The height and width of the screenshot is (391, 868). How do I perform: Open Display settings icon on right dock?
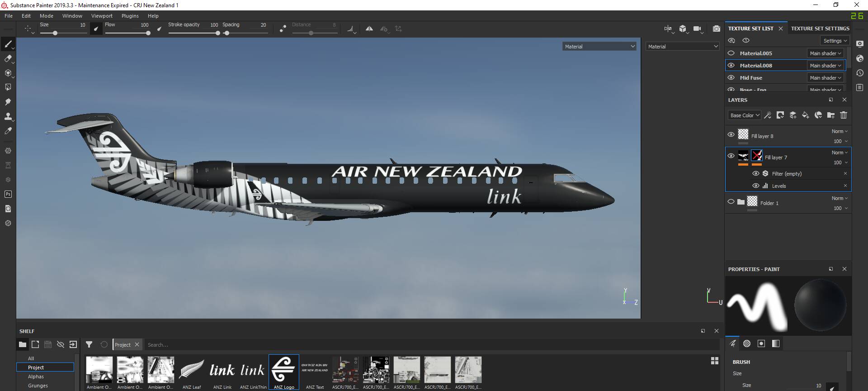(860, 44)
